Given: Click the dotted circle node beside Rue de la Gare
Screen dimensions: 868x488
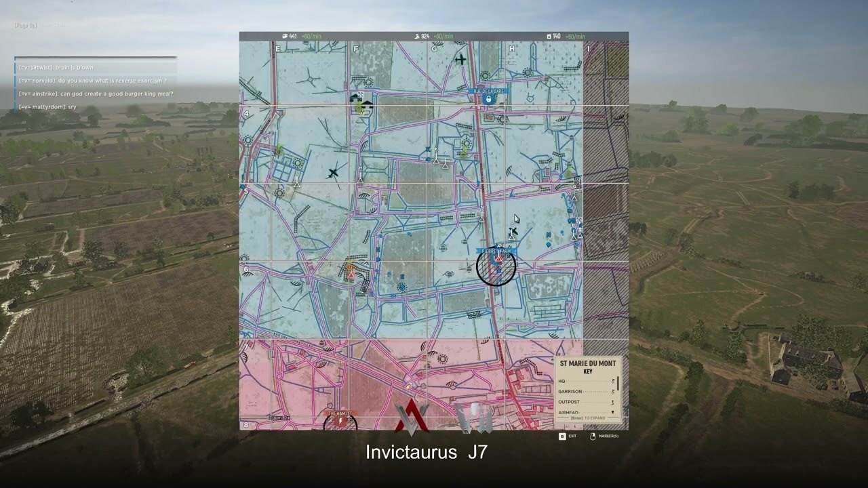Looking at the screenshot, I should pyautogui.click(x=485, y=75).
